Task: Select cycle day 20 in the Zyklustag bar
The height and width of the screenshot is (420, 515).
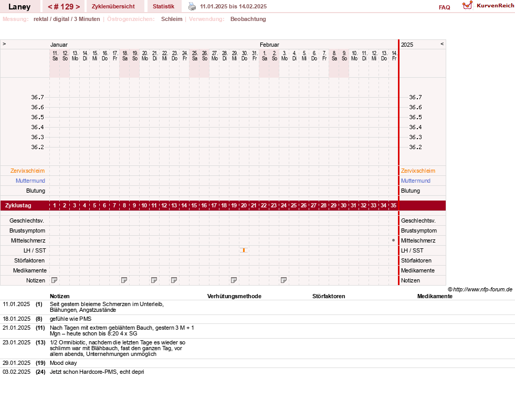Action: click(244, 206)
